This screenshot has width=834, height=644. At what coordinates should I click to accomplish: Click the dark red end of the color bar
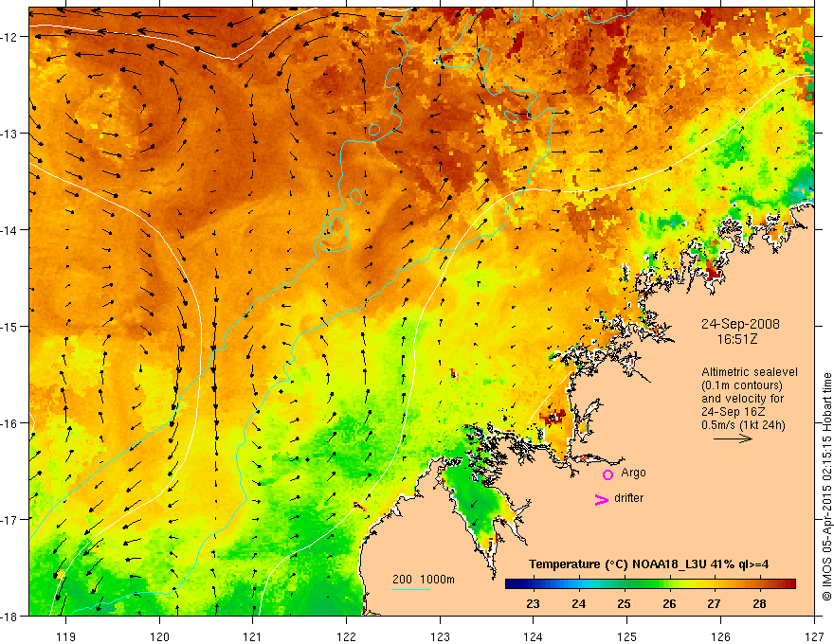(791, 584)
